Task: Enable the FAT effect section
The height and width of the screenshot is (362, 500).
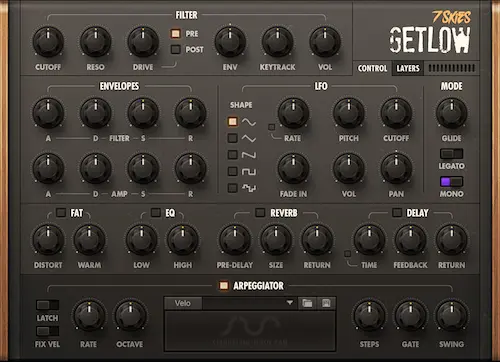Action: pos(61,212)
